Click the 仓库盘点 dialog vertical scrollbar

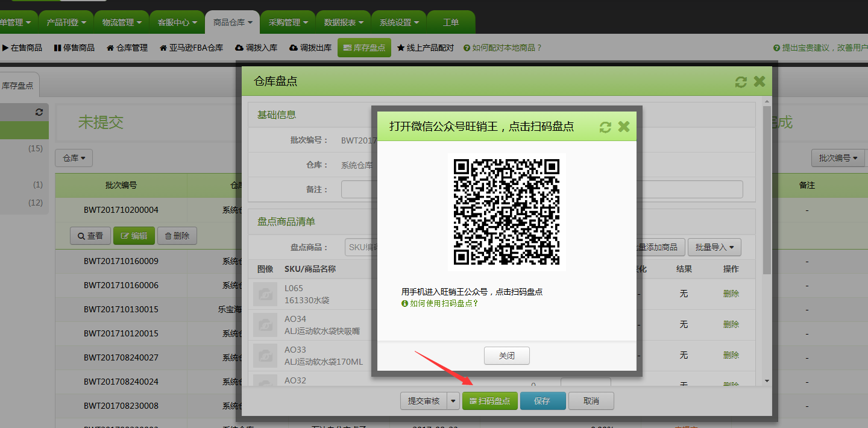(x=767, y=190)
